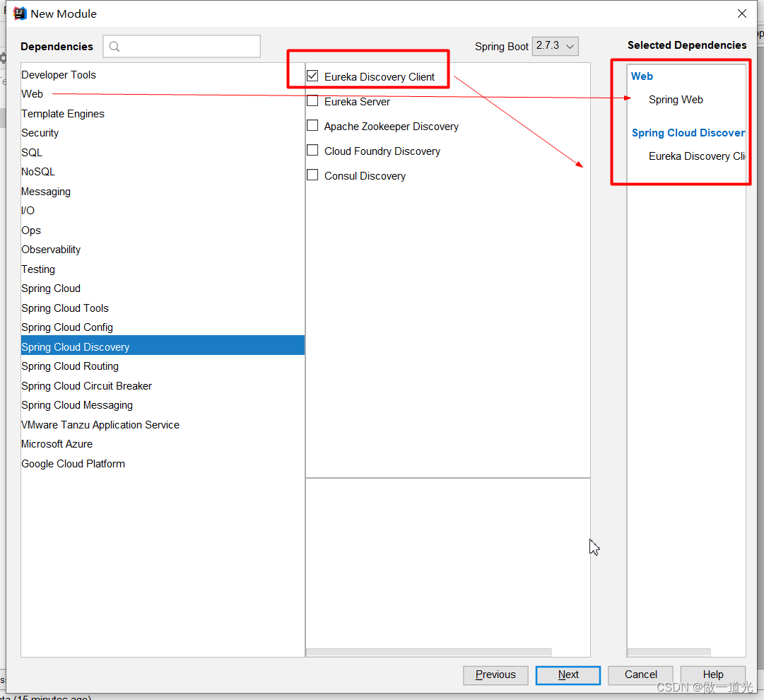The width and height of the screenshot is (764, 700).
Task: Open the Testing category
Action: point(163,269)
